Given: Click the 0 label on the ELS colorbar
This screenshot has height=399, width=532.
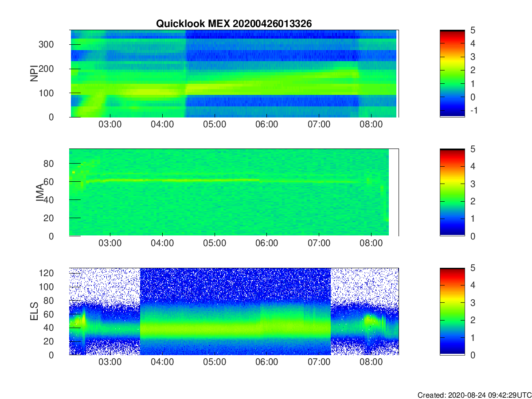Looking at the screenshot, I should (x=473, y=355).
